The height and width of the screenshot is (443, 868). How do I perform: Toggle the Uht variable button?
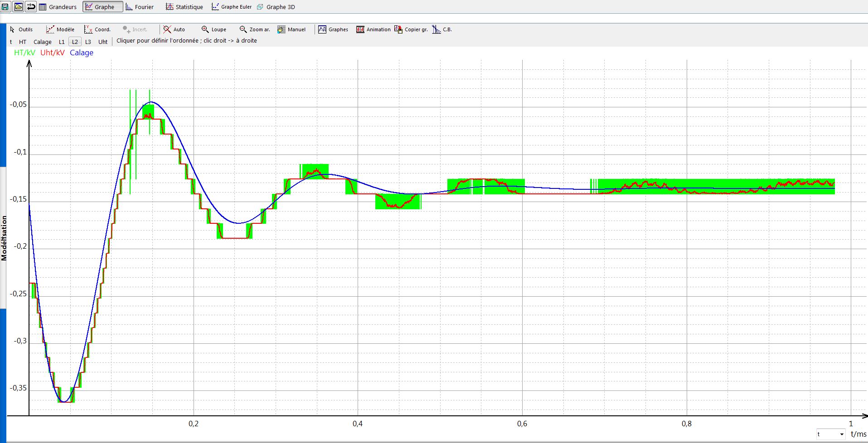(103, 42)
